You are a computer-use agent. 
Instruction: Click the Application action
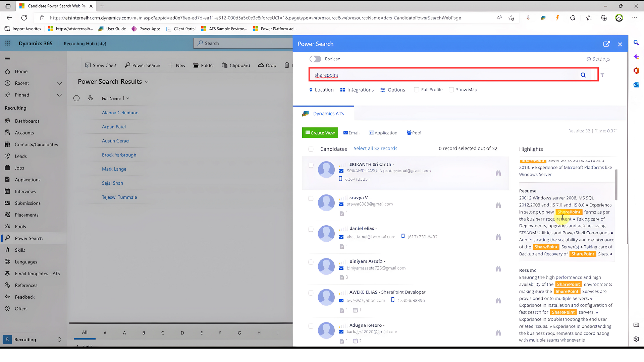[383, 133]
